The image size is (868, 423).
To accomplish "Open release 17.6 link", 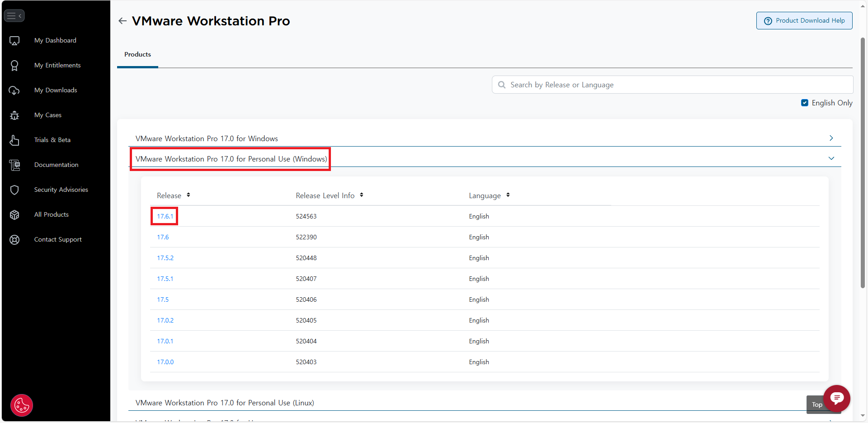I will point(163,237).
